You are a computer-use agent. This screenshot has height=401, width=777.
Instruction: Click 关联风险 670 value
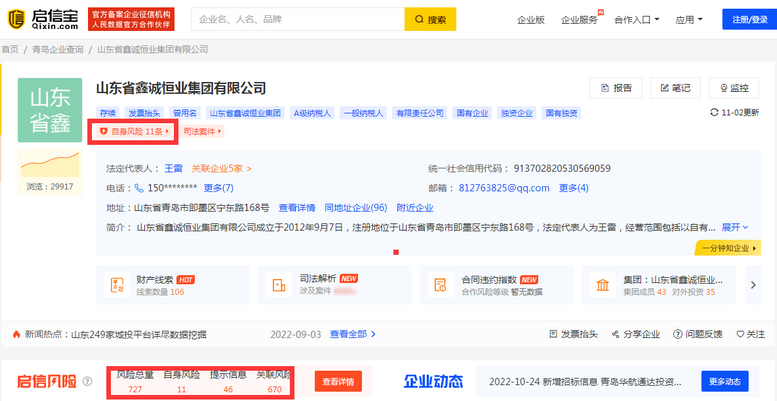pos(274,390)
